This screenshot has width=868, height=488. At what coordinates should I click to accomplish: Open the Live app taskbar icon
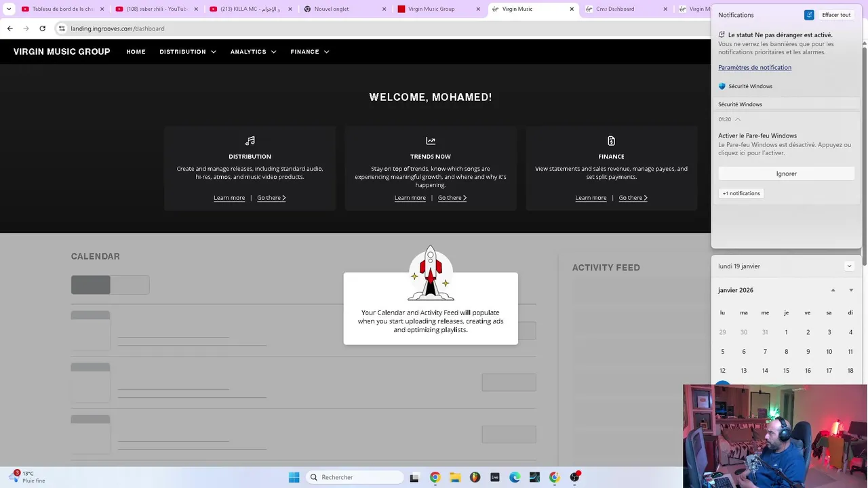[495, 477]
